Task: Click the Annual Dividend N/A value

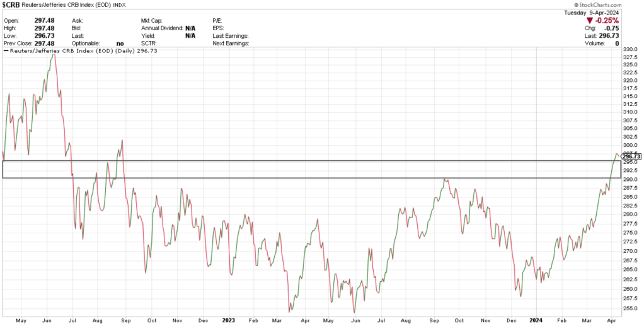Action: [x=190, y=28]
